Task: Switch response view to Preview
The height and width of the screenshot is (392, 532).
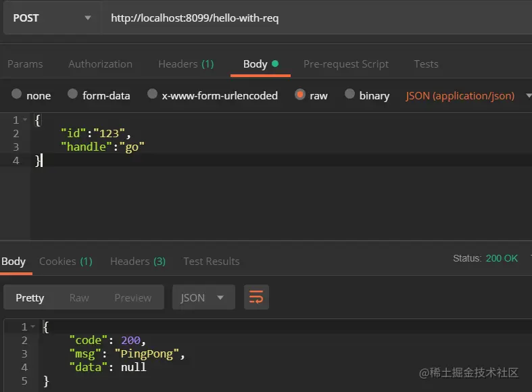Action: [x=132, y=298]
